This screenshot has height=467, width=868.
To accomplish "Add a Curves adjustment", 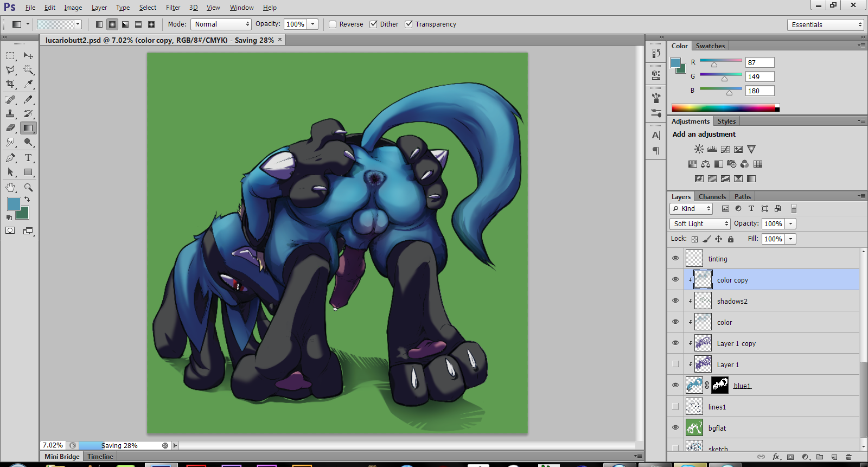I will pyautogui.click(x=725, y=149).
